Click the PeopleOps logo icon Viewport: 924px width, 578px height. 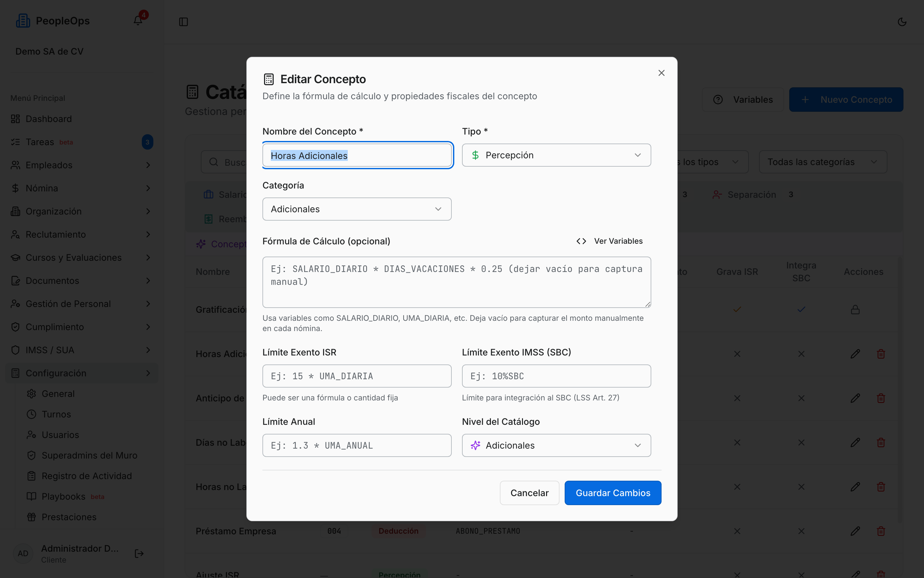click(x=23, y=21)
